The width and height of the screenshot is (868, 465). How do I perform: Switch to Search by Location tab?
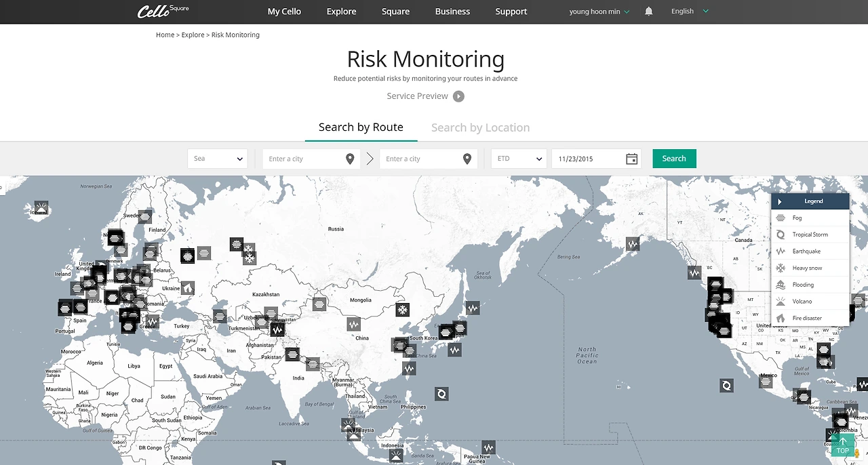[480, 127]
